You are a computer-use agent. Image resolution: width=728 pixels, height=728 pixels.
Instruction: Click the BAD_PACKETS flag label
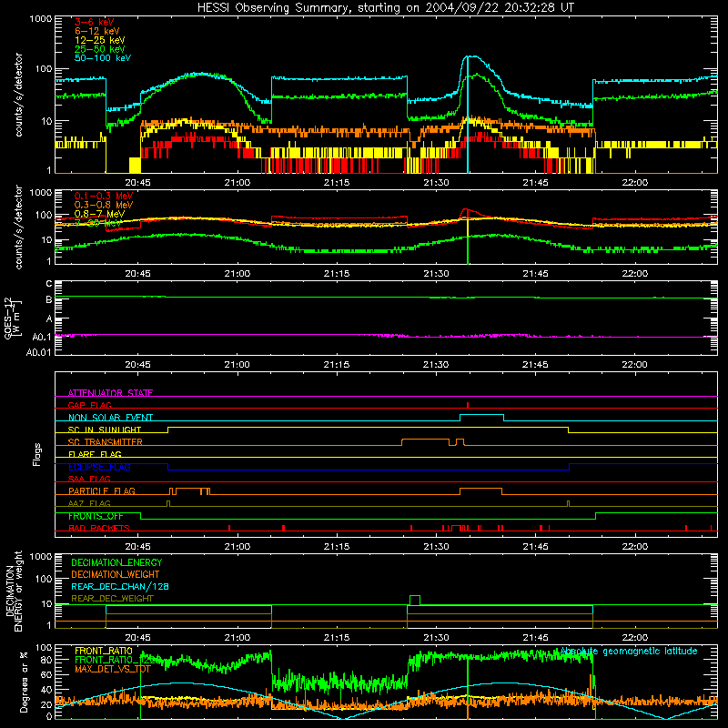99,528
